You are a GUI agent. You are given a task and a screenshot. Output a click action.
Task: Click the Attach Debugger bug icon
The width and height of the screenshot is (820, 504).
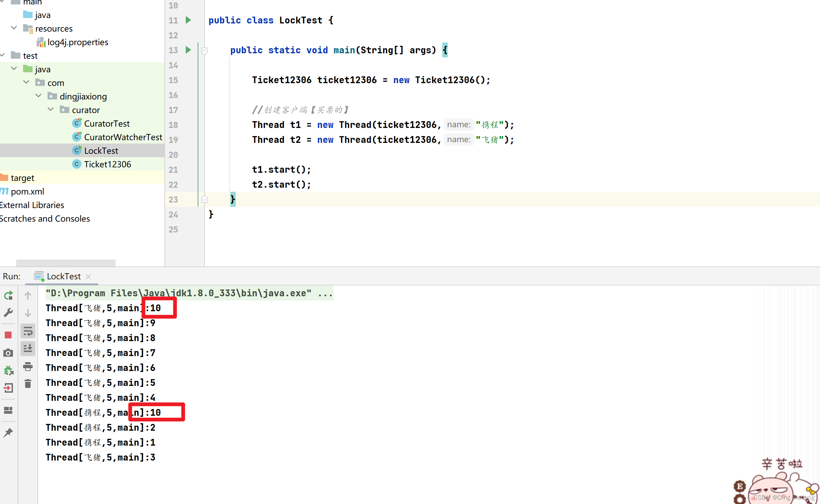pyautogui.click(x=8, y=370)
